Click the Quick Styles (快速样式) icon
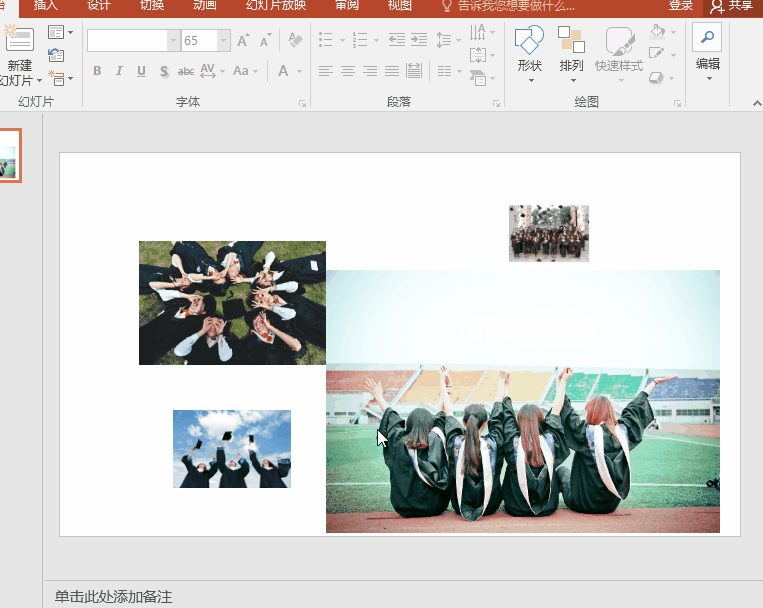Screen dimensions: 763x608 [x=619, y=51]
